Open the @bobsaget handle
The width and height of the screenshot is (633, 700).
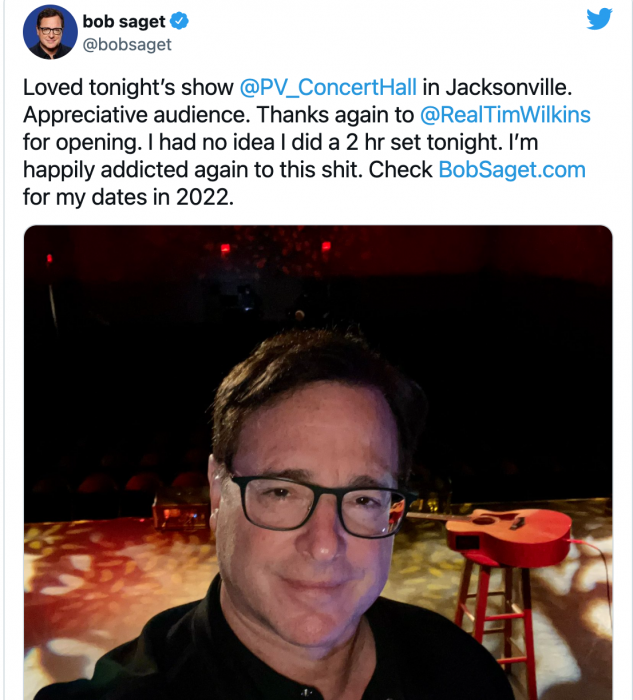pos(127,44)
